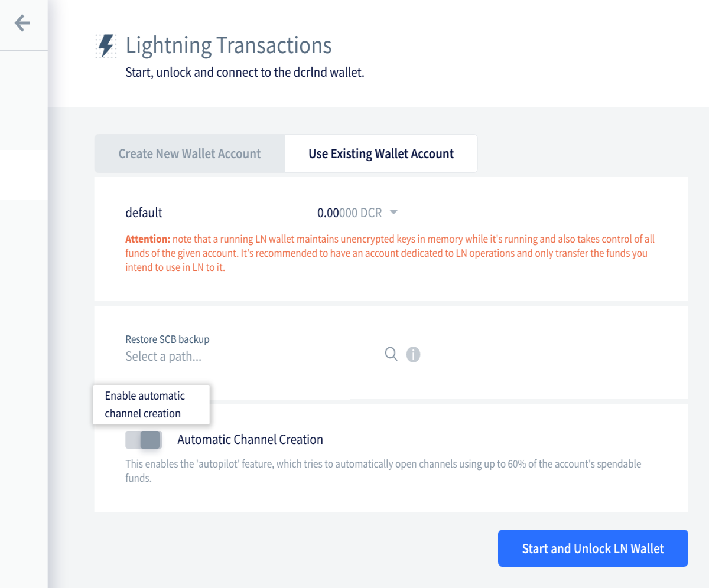The image size is (709, 588).
Task: Select Use Existing Wallet Account tab
Action: click(x=381, y=153)
